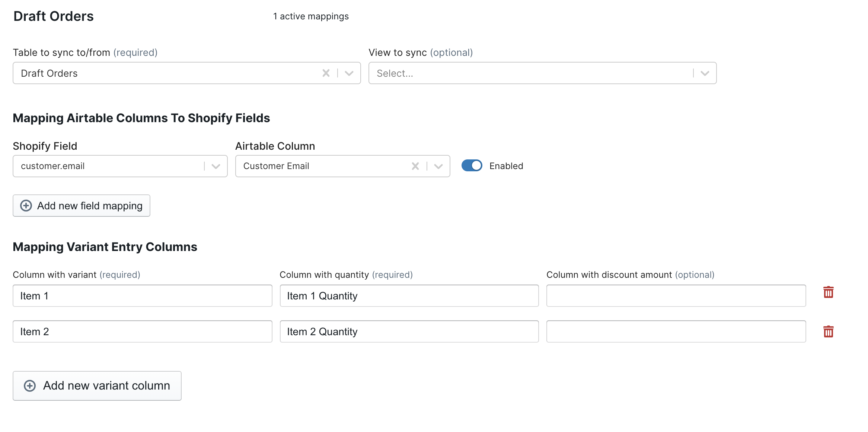
Task: Focus first row discount amount field
Action: coord(676,296)
